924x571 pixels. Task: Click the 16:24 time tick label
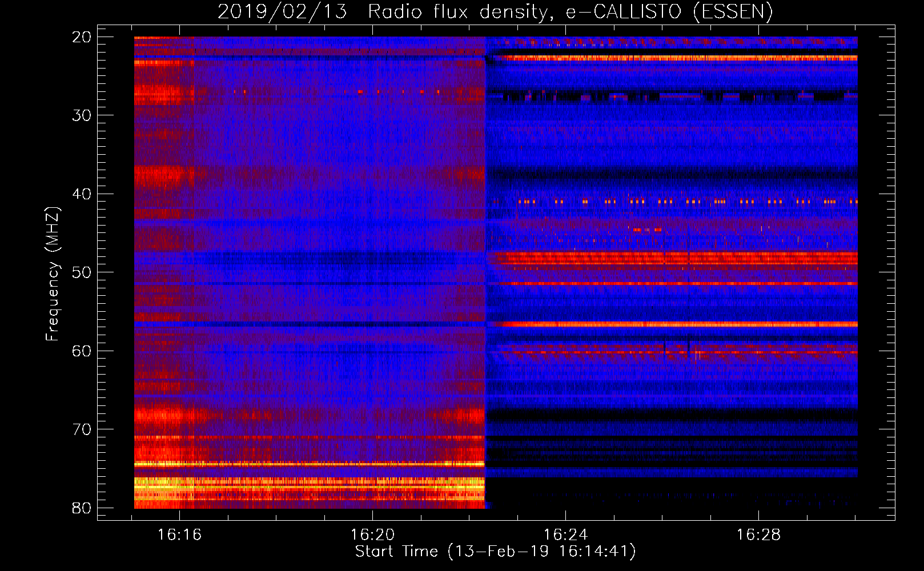tap(565, 535)
